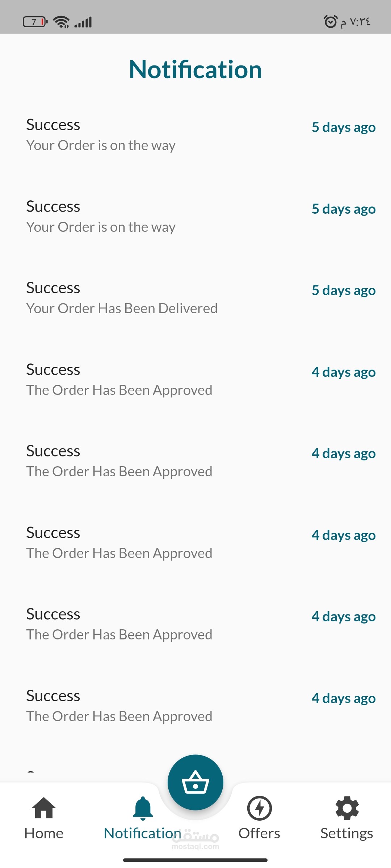Tap the alarm clock status icon
Viewport: 391px width, 868px height.
coord(330,22)
